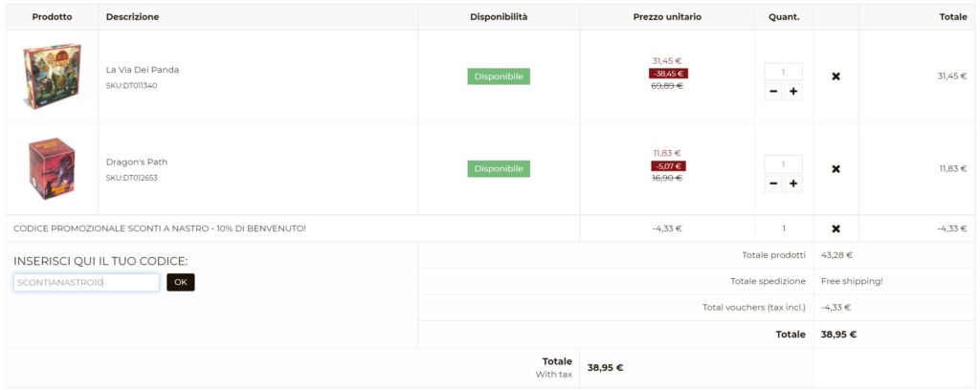980x390 pixels.
Task: Increase Dragon's Path quantity with plus
Action: click(793, 184)
